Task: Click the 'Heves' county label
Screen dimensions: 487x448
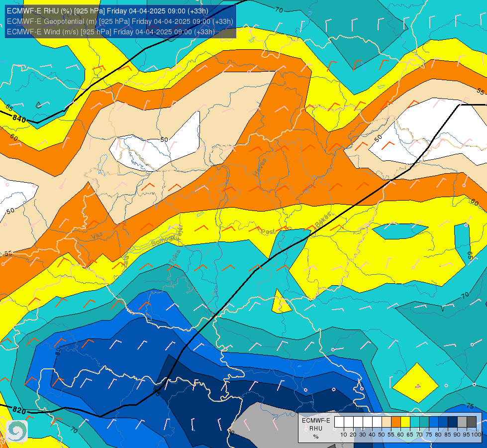Action: pyautogui.click(x=260, y=167)
